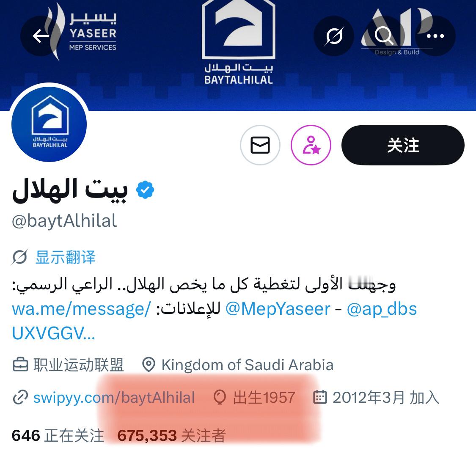Tap the Grok translate icon beside 显示翻译
This screenshot has width=476, height=459.
tap(20, 257)
